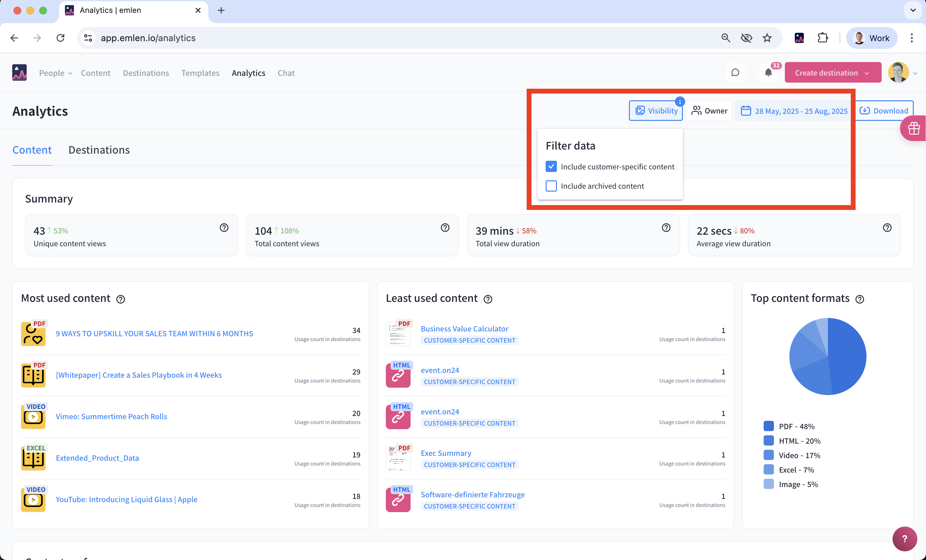
Task: Expand the People menu dropdown
Action: click(56, 73)
